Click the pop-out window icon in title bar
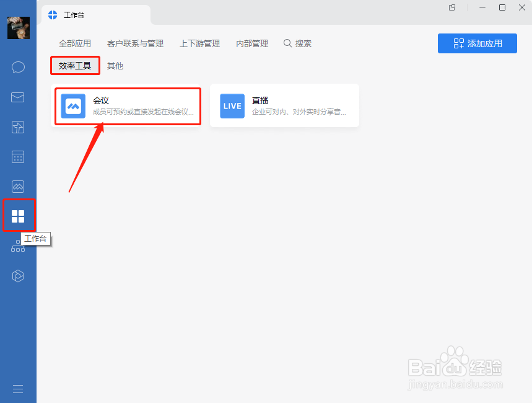 (x=452, y=7)
